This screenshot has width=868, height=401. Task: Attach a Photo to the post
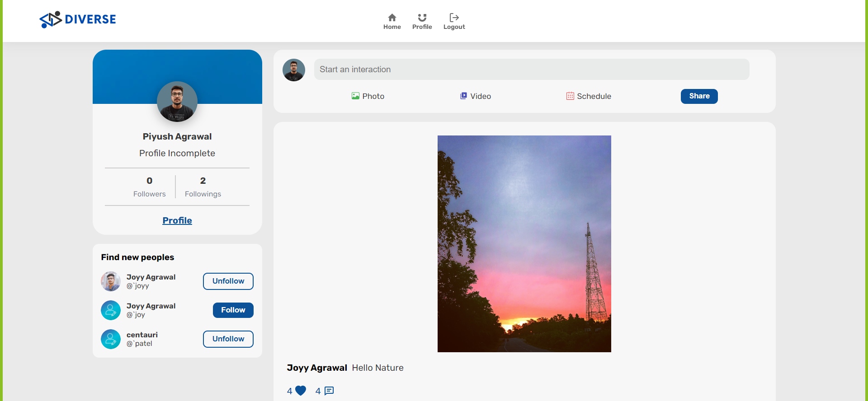pos(368,96)
